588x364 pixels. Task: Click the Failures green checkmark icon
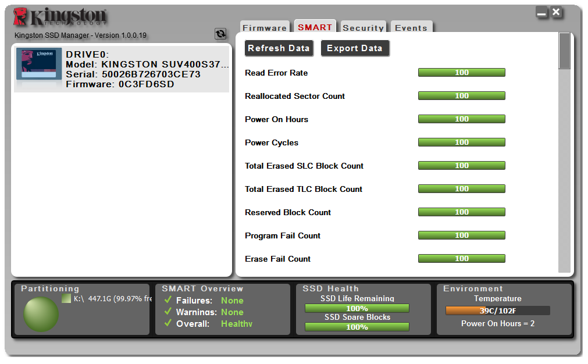[168, 300]
